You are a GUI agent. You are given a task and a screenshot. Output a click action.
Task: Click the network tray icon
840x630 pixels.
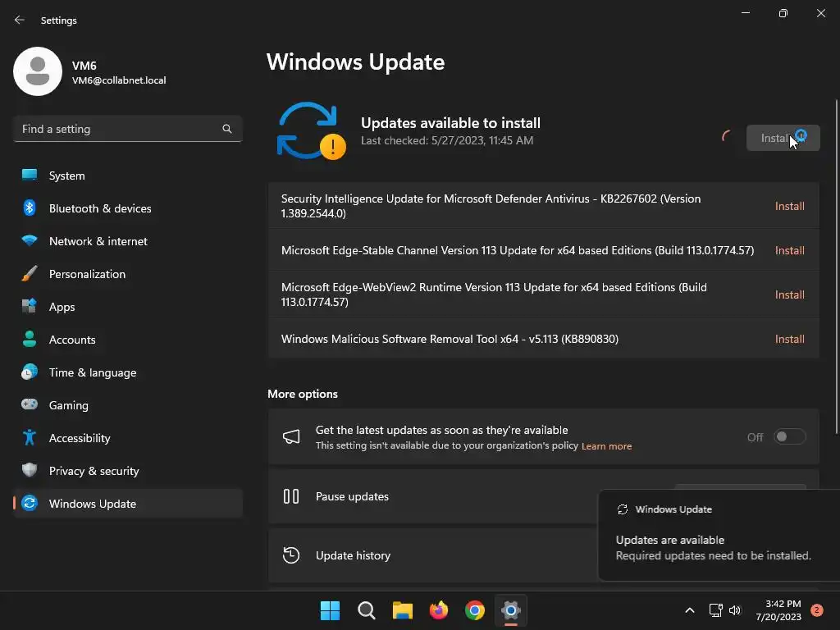point(715,610)
